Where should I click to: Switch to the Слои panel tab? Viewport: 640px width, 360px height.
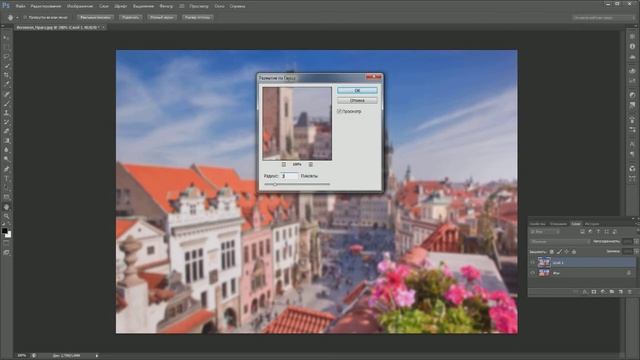coord(576,224)
